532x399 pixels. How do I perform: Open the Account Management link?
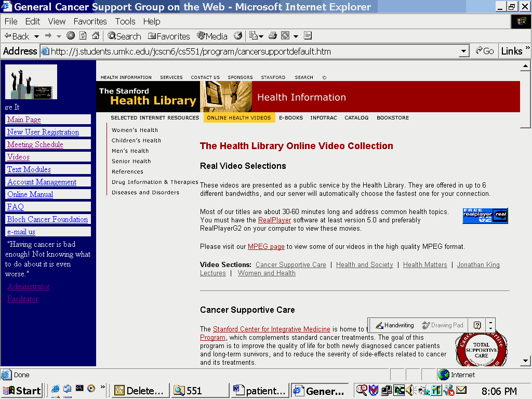coord(42,182)
